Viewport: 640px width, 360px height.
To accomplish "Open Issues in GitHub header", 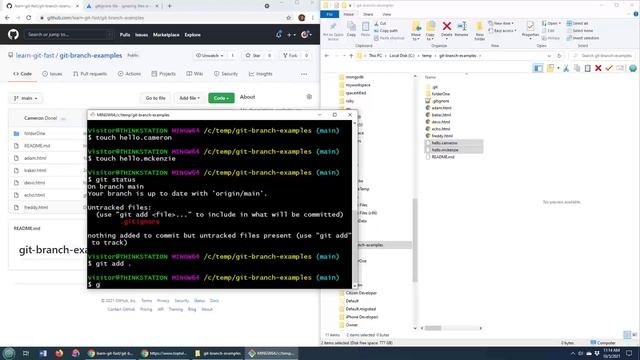I will coord(142,35).
